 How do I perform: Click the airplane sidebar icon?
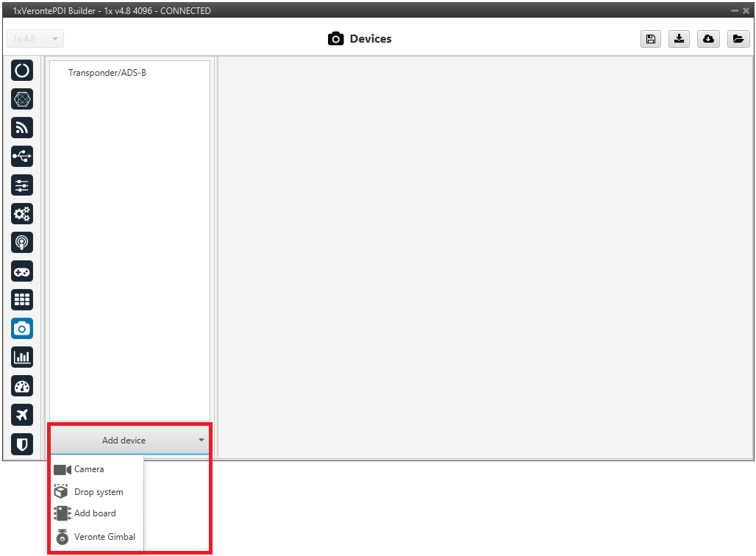coord(22,415)
